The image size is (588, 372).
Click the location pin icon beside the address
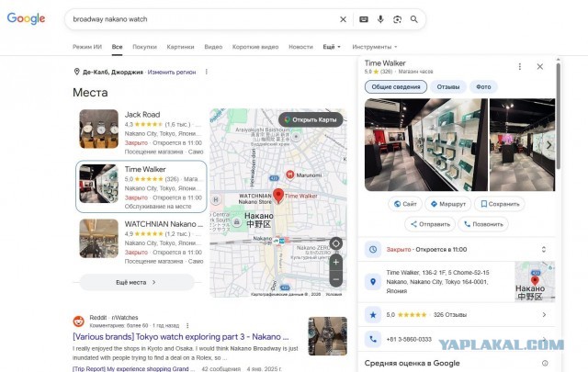373,282
